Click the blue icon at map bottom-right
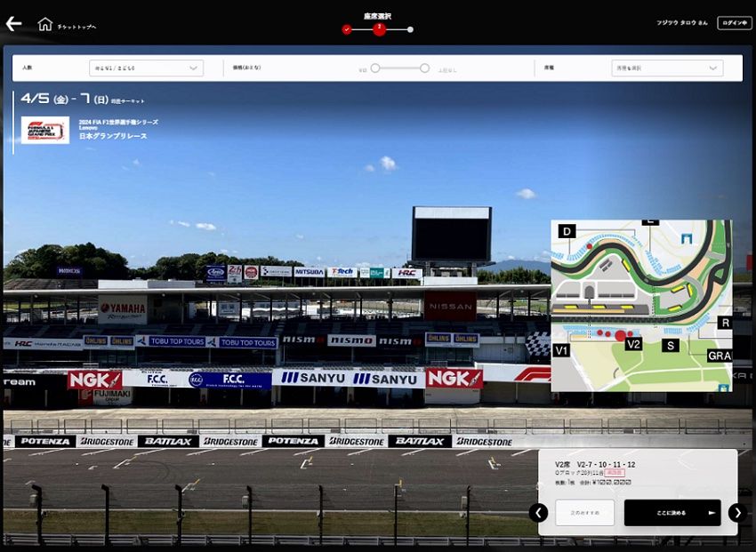Viewport: 756px width, 552px height. coord(722,388)
